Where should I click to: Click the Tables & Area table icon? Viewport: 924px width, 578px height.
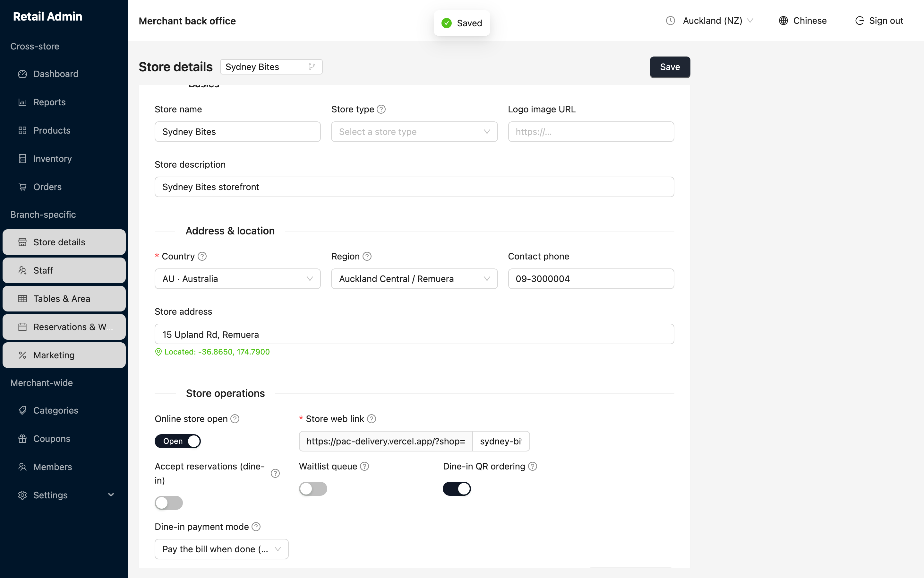(x=22, y=299)
